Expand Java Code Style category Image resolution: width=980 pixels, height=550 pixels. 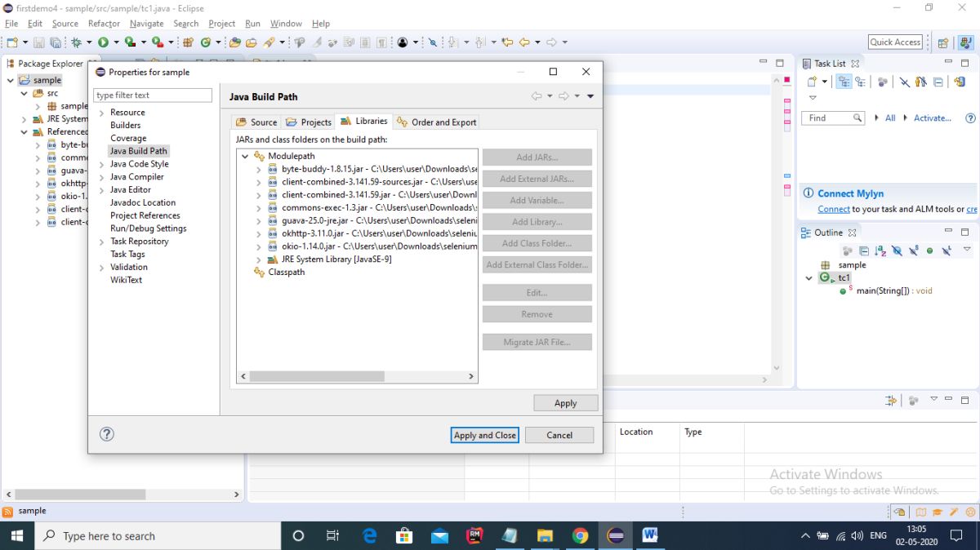pos(102,164)
